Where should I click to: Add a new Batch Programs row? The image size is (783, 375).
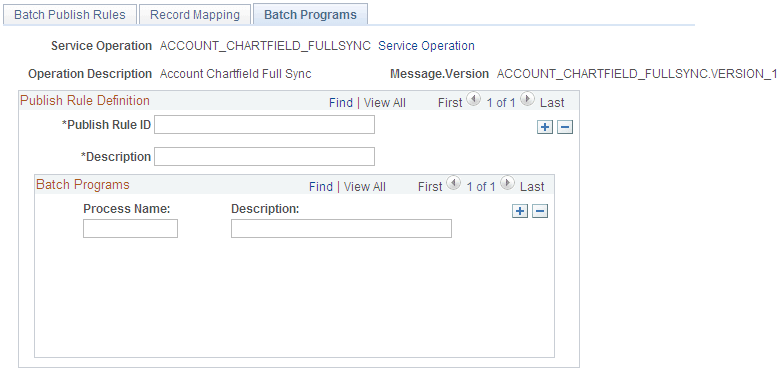pyautogui.click(x=520, y=211)
